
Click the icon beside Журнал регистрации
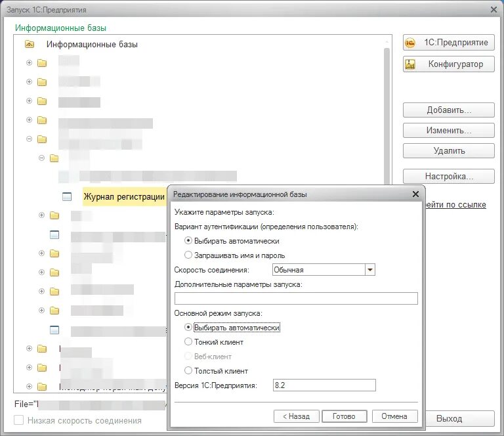pos(67,196)
